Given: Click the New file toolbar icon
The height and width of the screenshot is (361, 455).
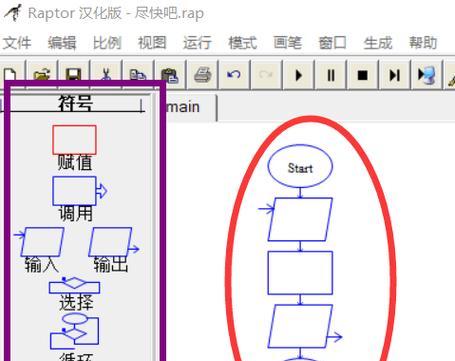Looking at the screenshot, I should tap(10, 75).
